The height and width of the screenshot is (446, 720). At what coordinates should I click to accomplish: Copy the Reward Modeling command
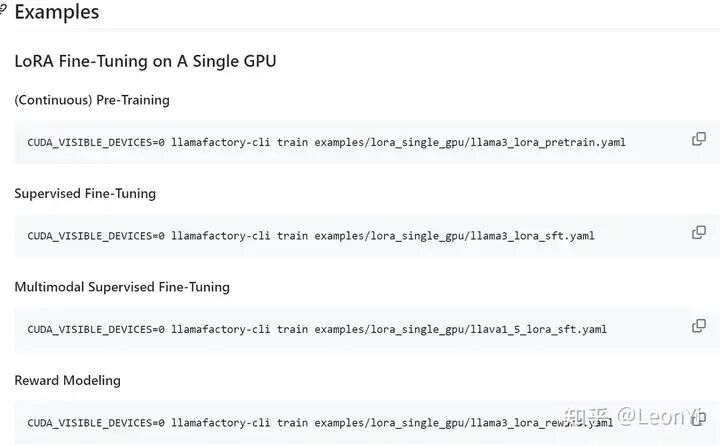(x=699, y=419)
